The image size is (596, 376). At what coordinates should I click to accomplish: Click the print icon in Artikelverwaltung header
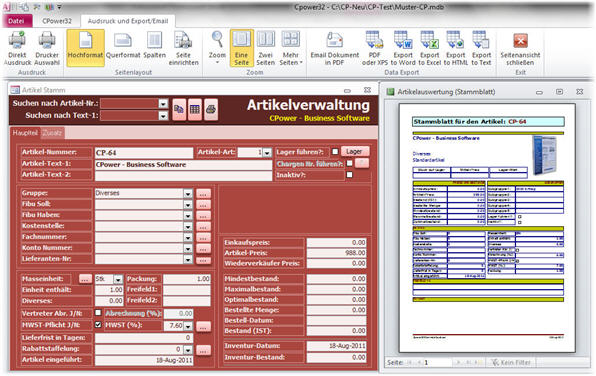point(211,109)
